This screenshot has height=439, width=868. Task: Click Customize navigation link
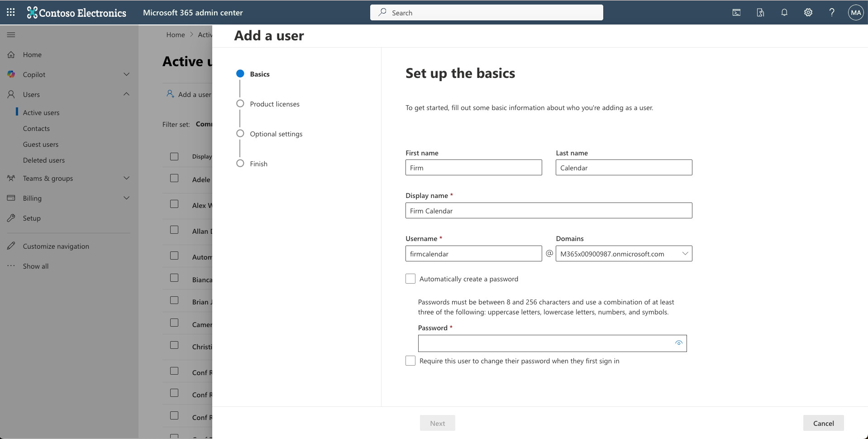[x=56, y=246]
